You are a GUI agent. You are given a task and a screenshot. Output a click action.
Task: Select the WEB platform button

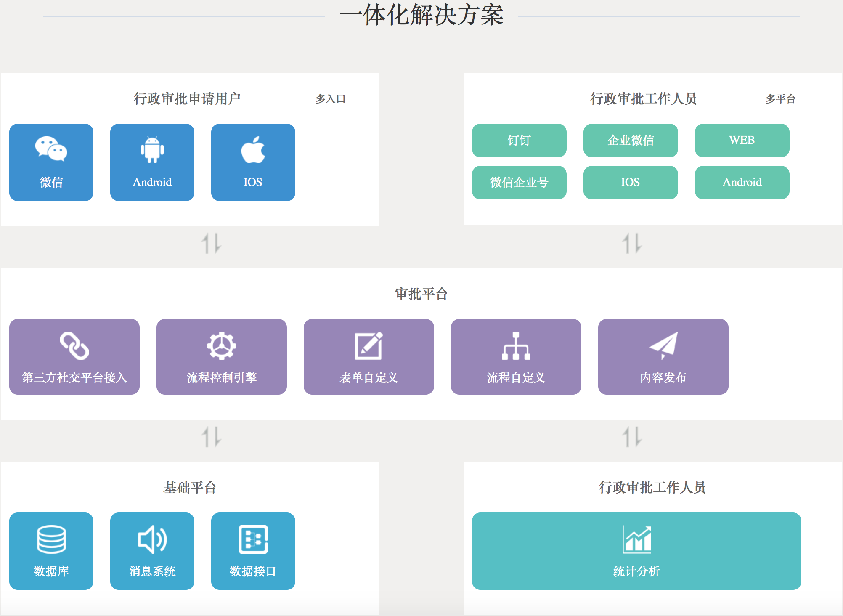click(x=742, y=141)
